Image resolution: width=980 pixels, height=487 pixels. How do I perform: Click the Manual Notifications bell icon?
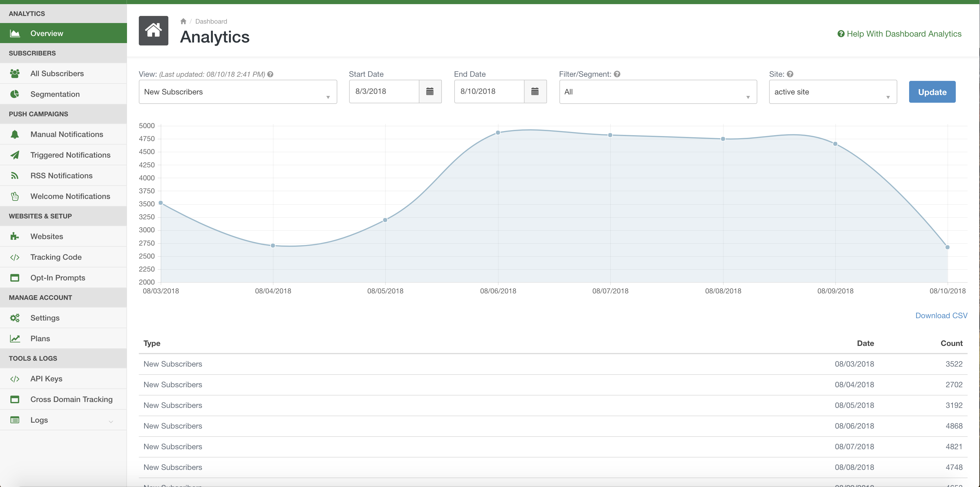(15, 134)
